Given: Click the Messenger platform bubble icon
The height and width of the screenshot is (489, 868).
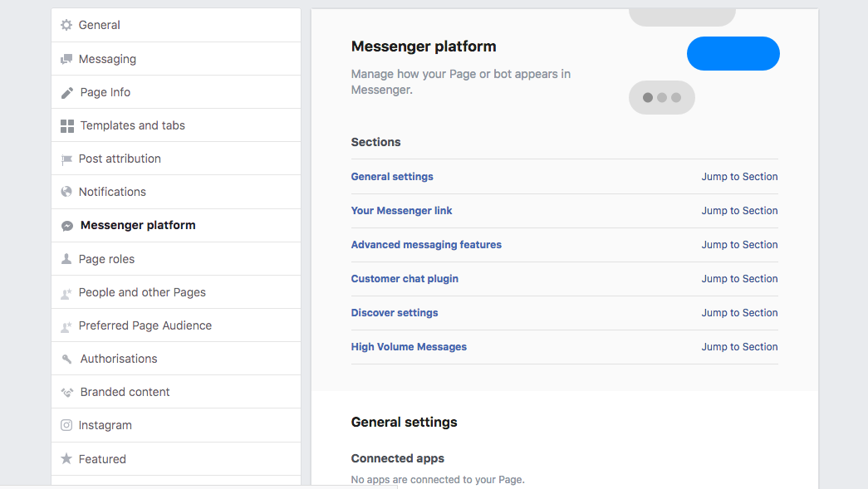Looking at the screenshot, I should pyautogui.click(x=67, y=226).
